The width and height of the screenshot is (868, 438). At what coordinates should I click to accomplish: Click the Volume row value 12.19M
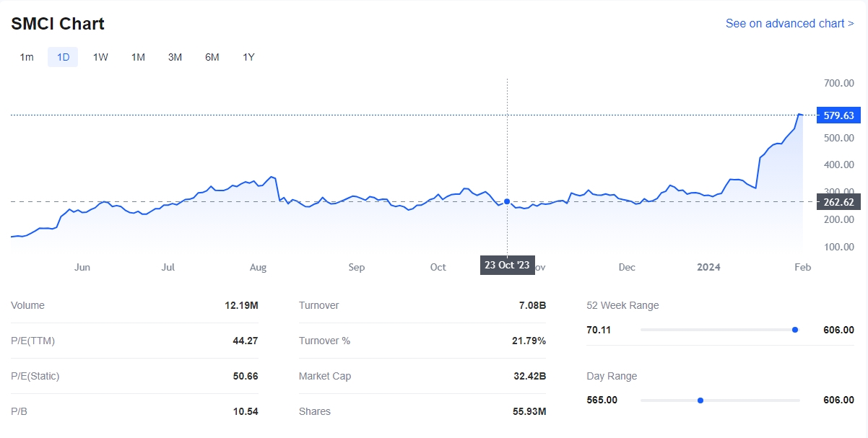[241, 306]
